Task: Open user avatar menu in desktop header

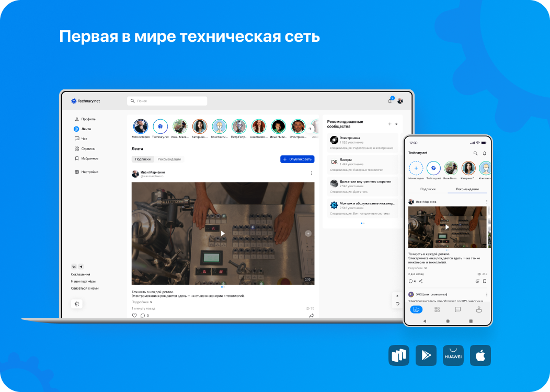Action: [400, 101]
